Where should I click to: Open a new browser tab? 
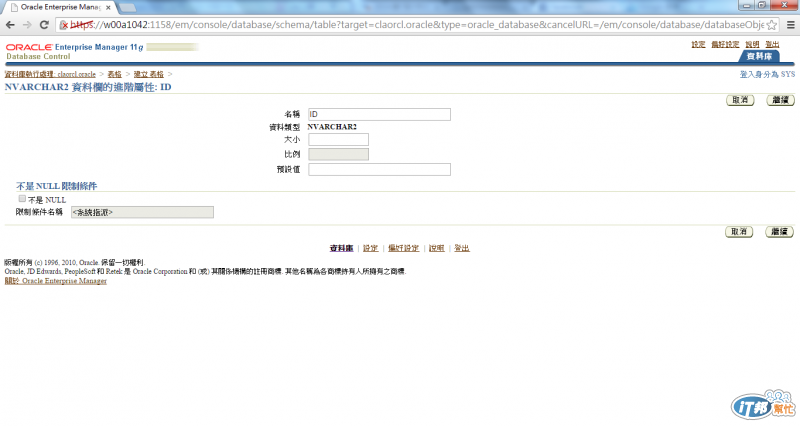pyautogui.click(x=127, y=8)
